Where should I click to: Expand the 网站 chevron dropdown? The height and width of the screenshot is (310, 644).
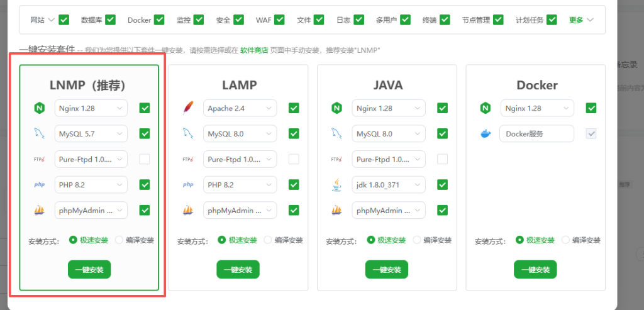coord(52,19)
